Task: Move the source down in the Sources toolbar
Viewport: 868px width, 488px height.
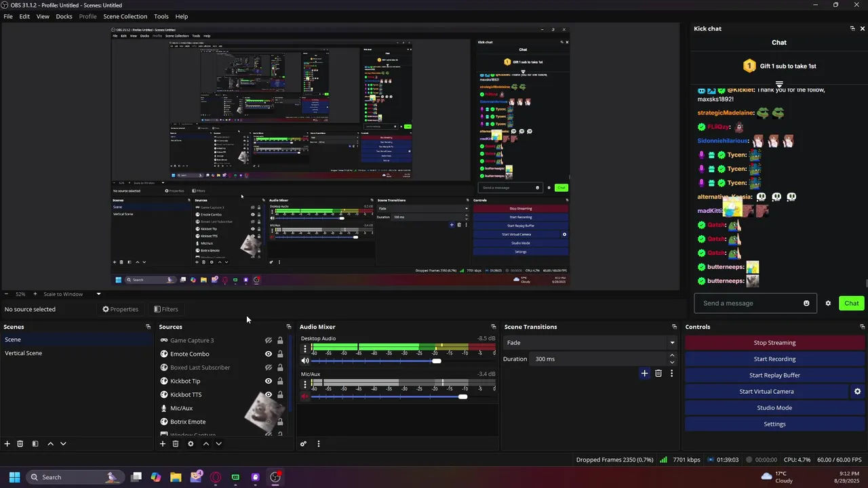Action: click(218, 444)
